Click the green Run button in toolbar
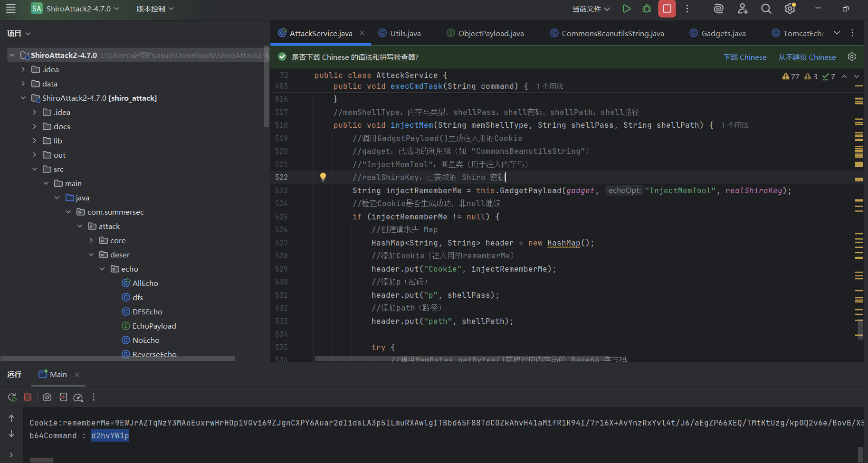The height and width of the screenshot is (463, 868). point(627,9)
